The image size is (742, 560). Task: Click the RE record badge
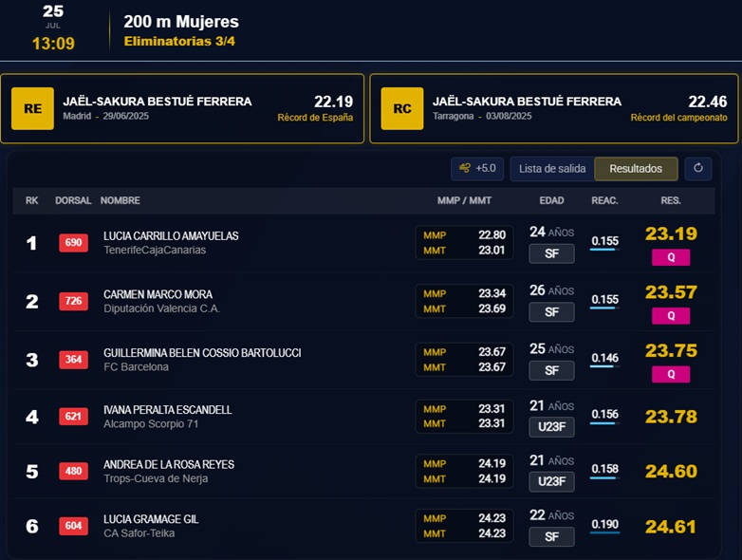[x=32, y=108]
